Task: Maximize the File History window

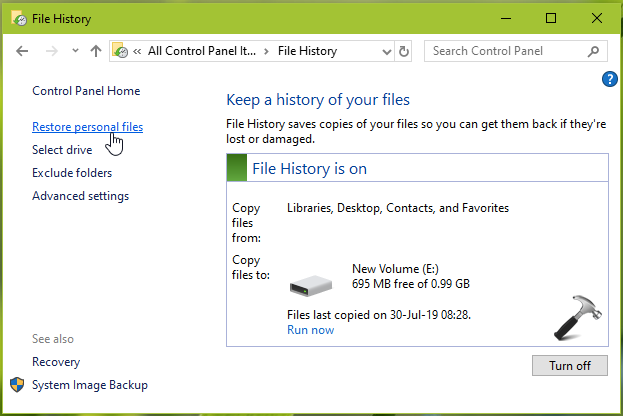Action: coord(551,18)
